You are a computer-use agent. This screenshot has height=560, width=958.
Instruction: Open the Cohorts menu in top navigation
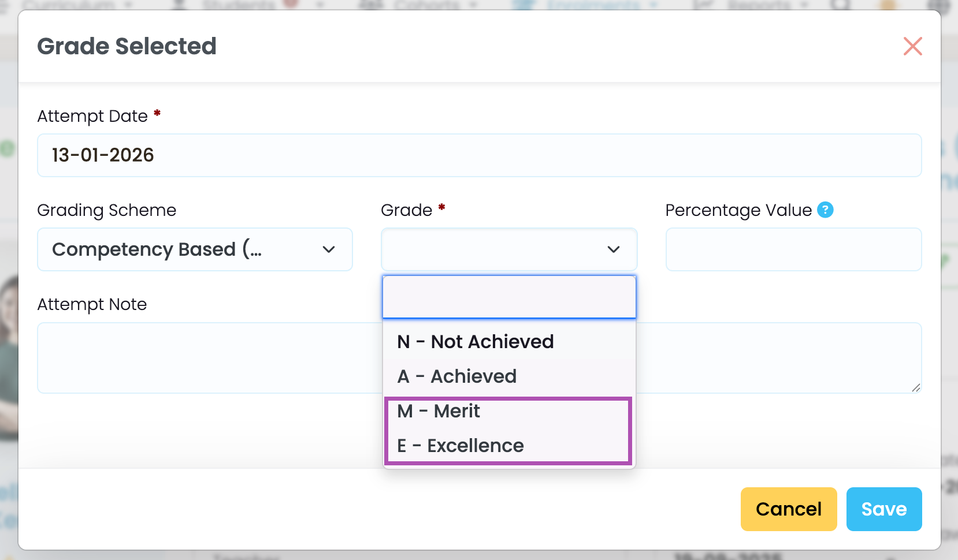tap(426, 5)
